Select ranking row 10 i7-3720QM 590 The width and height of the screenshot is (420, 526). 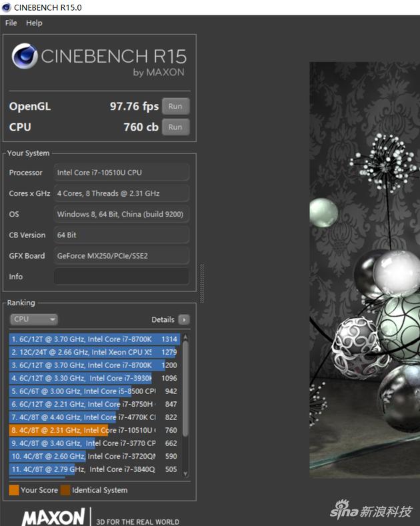95,456
